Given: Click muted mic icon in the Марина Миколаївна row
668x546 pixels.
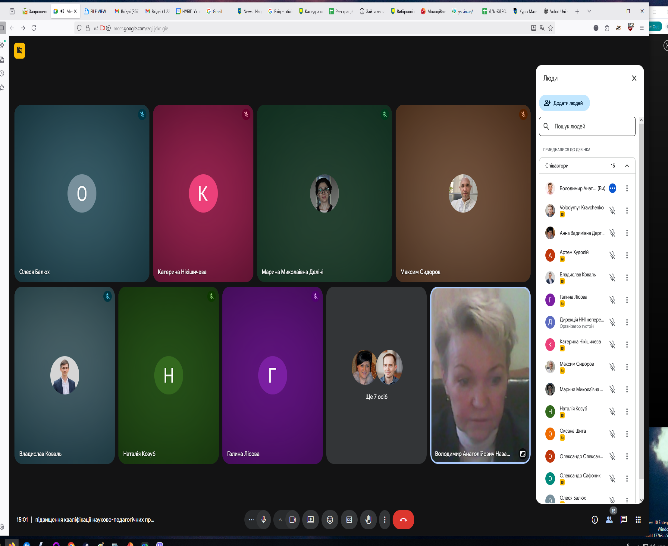Looking at the screenshot, I should (612, 389).
